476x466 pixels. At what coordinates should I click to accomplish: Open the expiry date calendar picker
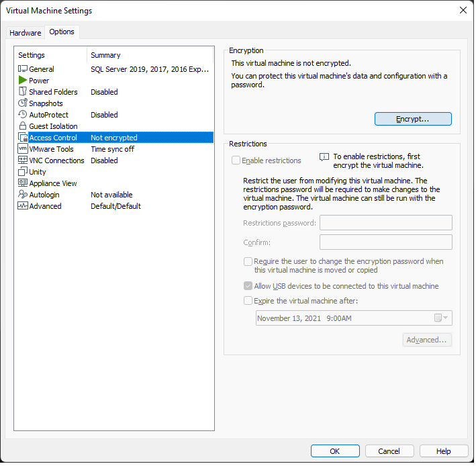click(442, 319)
